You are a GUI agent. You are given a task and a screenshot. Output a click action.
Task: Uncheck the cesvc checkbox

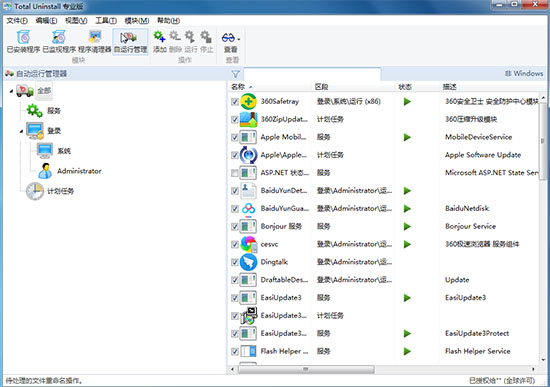click(235, 245)
